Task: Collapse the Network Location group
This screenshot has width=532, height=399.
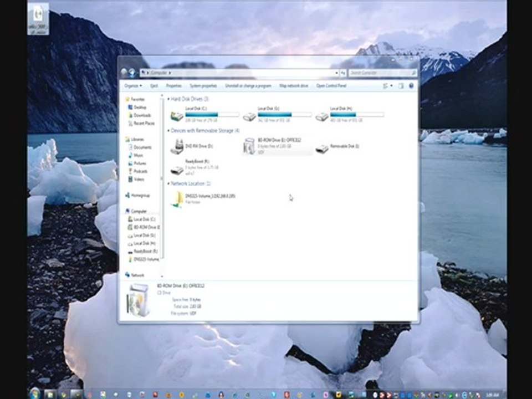Action: [168, 183]
